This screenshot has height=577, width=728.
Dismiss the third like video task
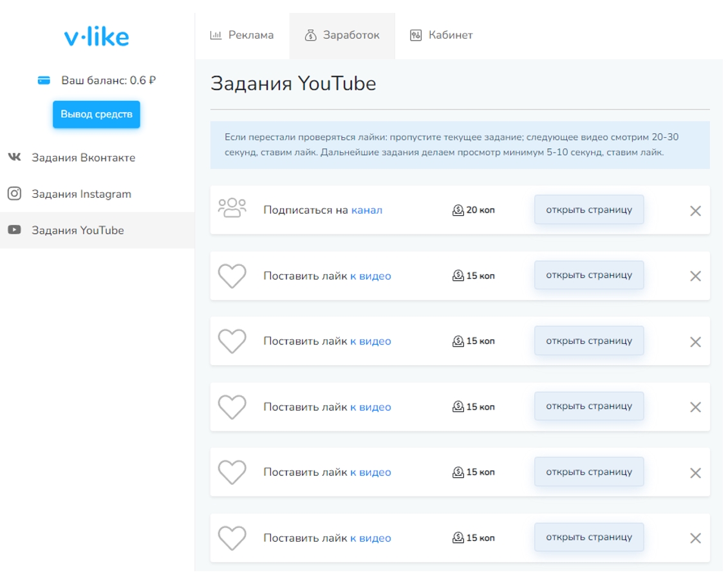[x=695, y=407]
